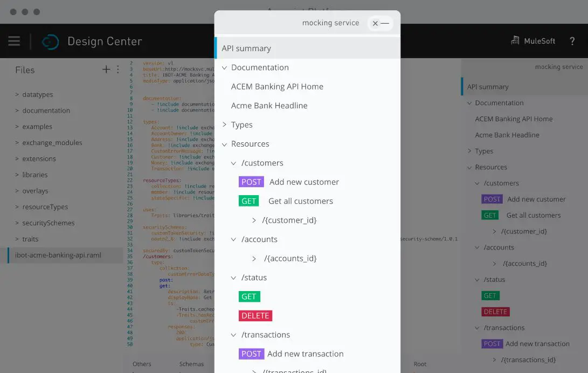The height and width of the screenshot is (373, 588).
Task: Click GET Get all customers in popup
Action: point(286,201)
